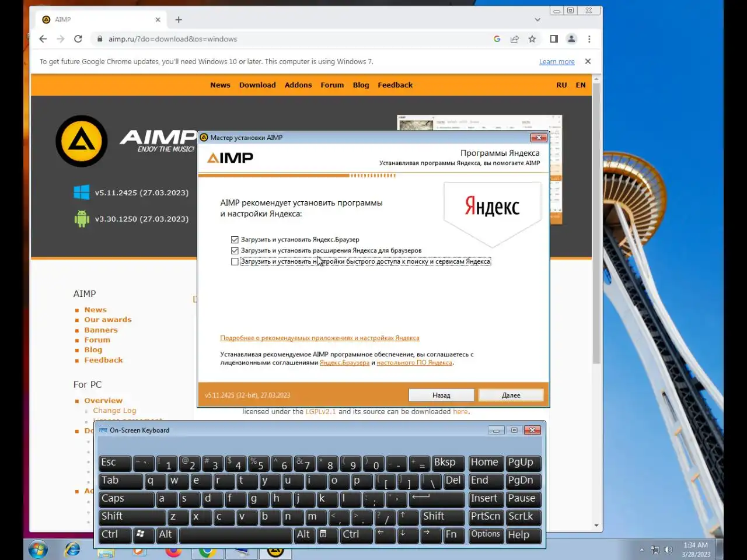747x560 pixels.
Task: Toggle left Shift key on On-Screen Keyboard
Action: [x=132, y=517]
